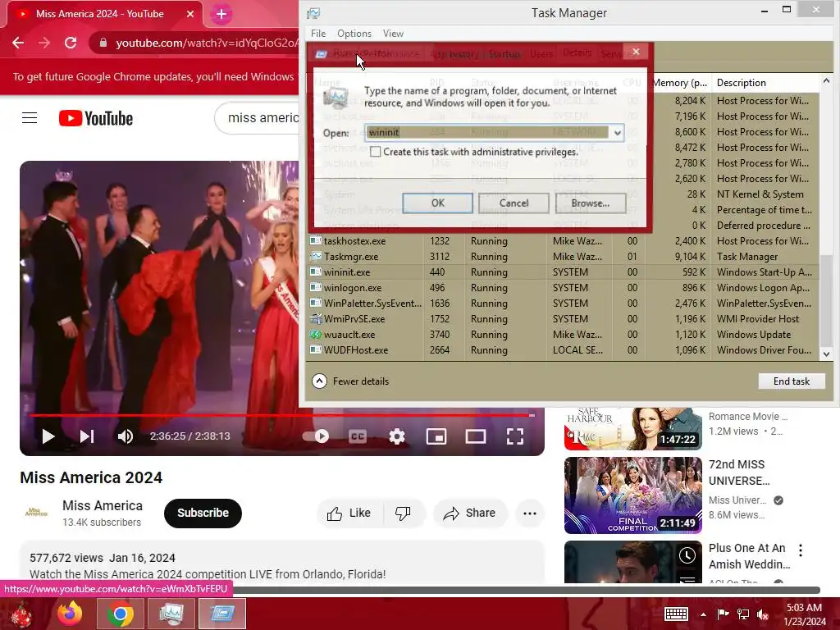This screenshot has width=840, height=630.
Task: Open YouTube hamburger guide menu
Action: (30, 118)
